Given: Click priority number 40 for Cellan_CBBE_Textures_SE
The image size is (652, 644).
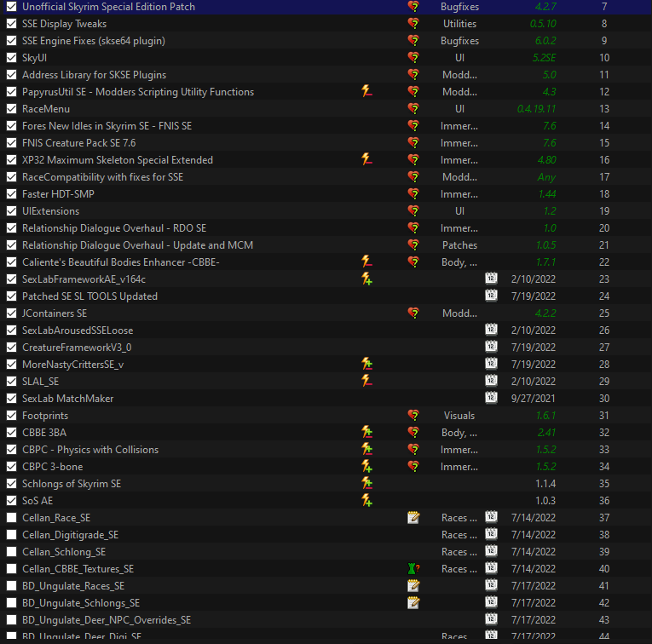Looking at the screenshot, I should point(604,569).
